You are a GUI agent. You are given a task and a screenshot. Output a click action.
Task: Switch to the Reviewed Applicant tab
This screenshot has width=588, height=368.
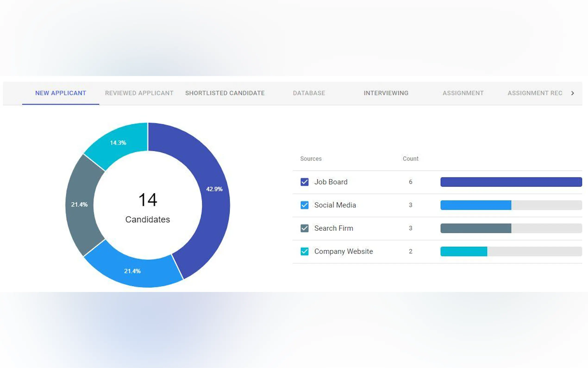click(139, 93)
